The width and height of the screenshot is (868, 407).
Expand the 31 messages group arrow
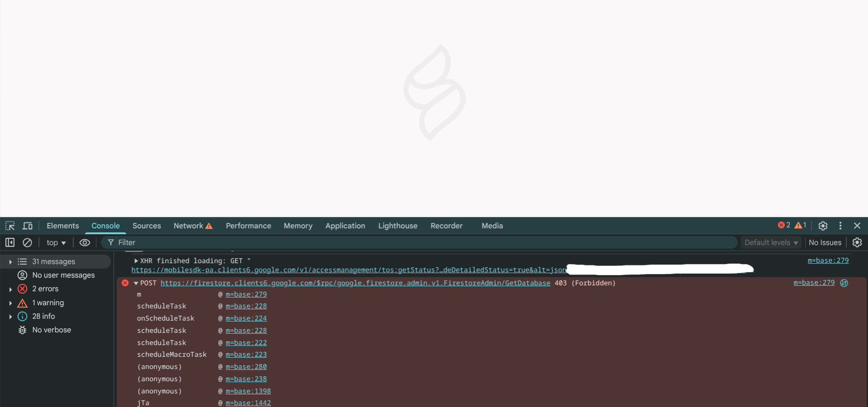(10, 262)
